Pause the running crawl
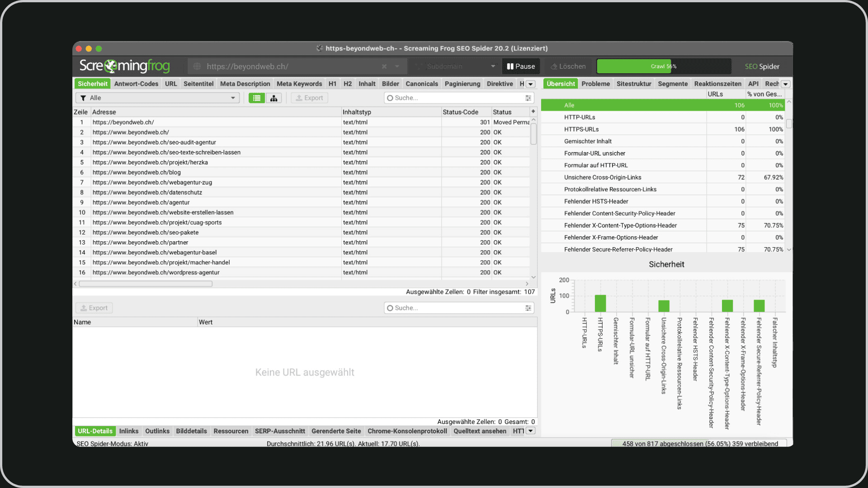868x488 pixels. click(x=521, y=66)
